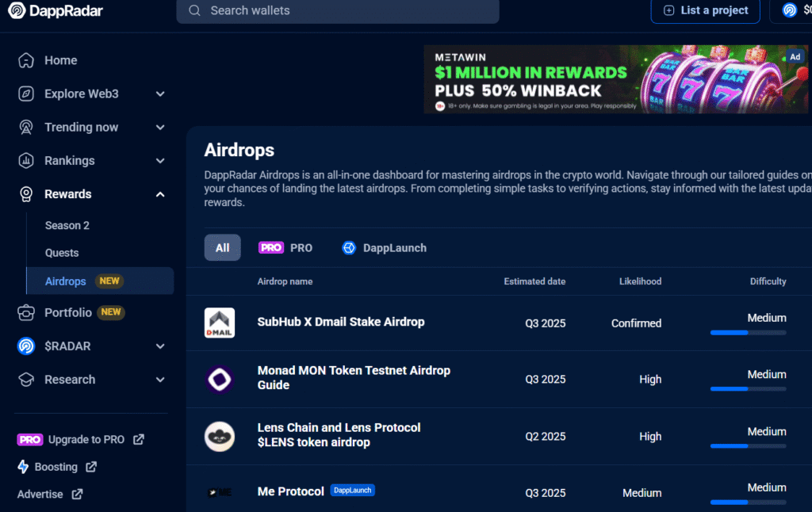Image resolution: width=812 pixels, height=512 pixels.
Task: Click the Rankings chart icon
Action: [26, 160]
